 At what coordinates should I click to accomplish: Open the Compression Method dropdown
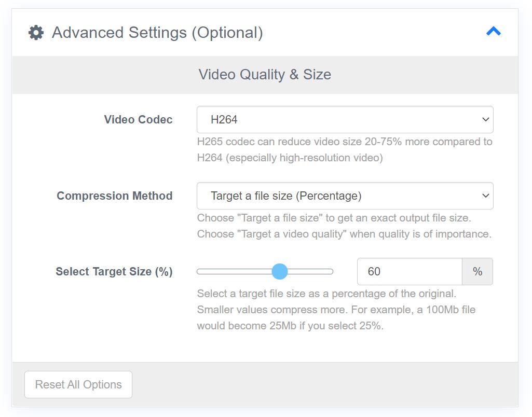click(x=345, y=196)
